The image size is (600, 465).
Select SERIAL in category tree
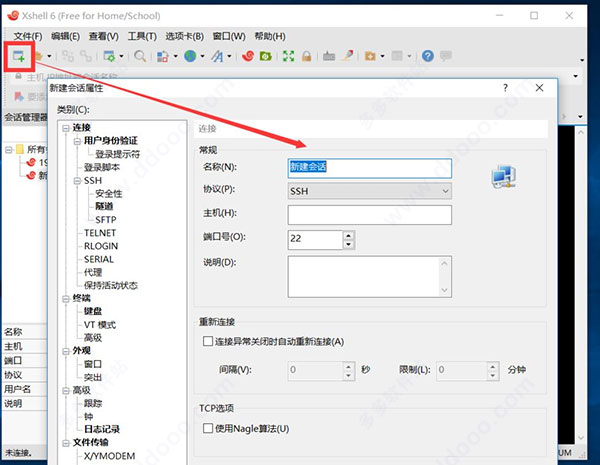pyautogui.click(x=99, y=259)
